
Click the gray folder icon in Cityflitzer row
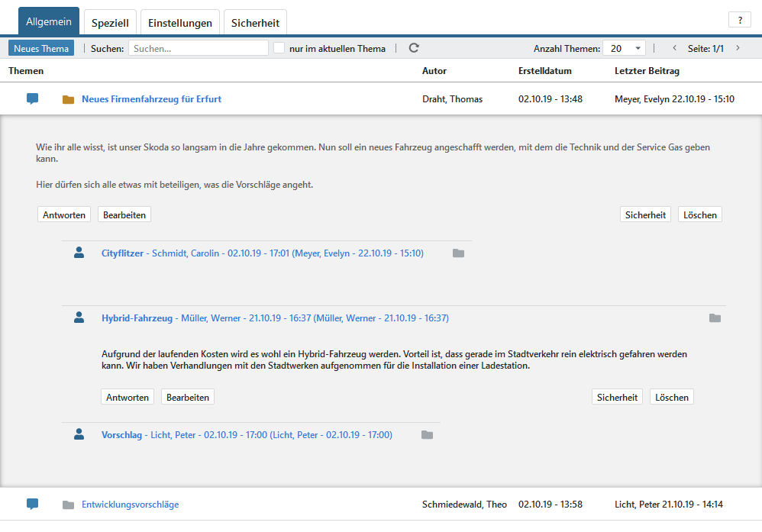pos(458,253)
